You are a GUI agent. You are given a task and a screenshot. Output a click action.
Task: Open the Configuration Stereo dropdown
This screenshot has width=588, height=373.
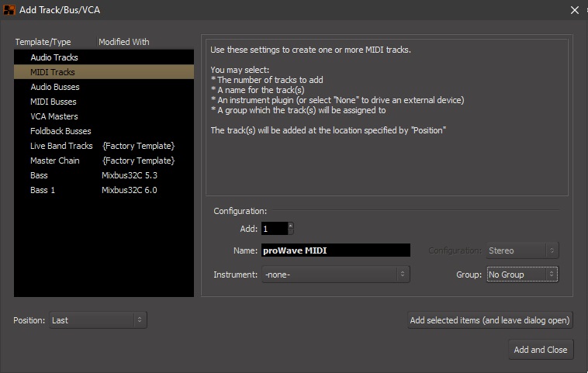[522, 250]
